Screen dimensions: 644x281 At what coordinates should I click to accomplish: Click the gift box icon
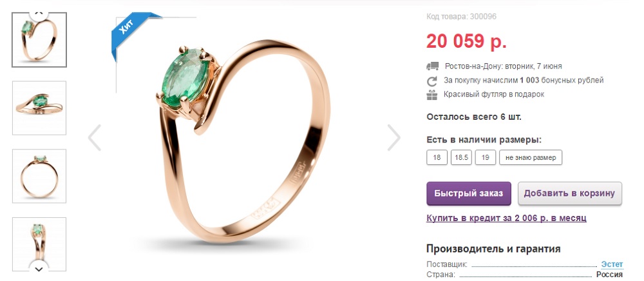coord(432,95)
